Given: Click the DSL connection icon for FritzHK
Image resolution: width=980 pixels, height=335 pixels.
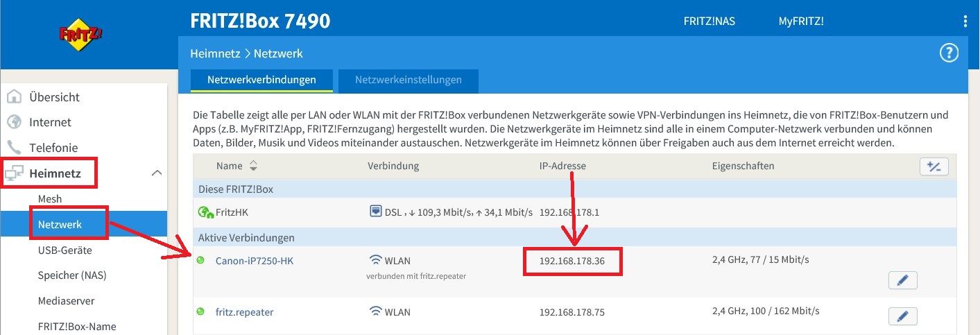Looking at the screenshot, I should pyautogui.click(x=375, y=211).
